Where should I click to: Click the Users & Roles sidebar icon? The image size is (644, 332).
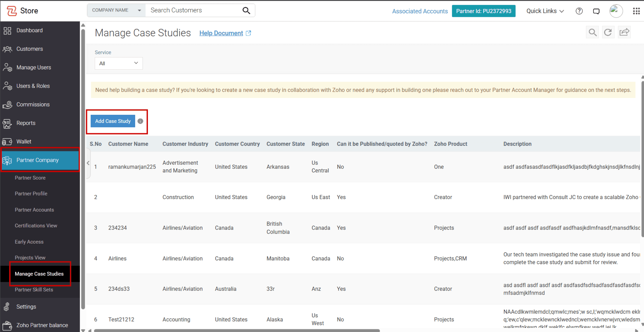click(7, 86)
